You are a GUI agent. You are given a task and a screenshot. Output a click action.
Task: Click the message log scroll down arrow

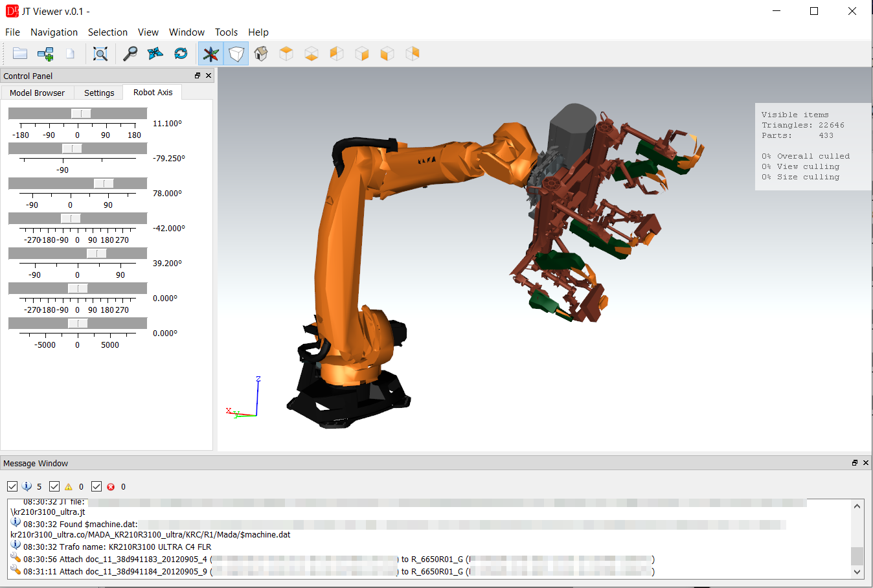click(x=857, y=572)
